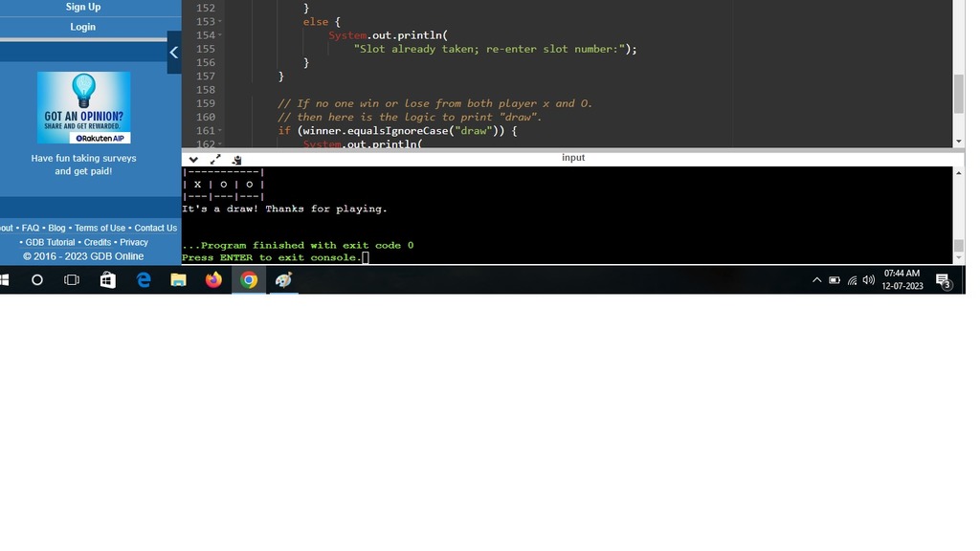Fold code block at line 154
The image size is (980, 551).
pos(220,35)
